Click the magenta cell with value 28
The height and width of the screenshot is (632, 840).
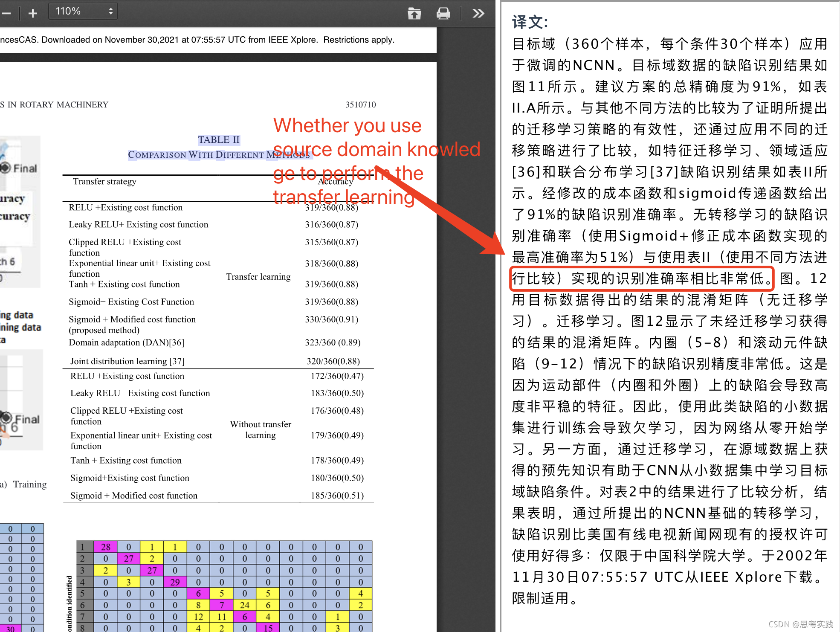click(106, 547)
